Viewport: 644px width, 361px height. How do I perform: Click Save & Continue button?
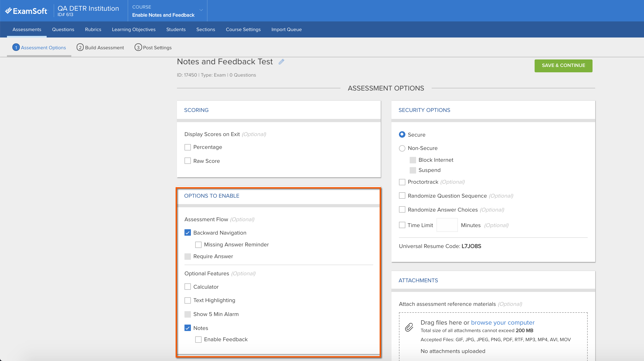coord(563,66)
